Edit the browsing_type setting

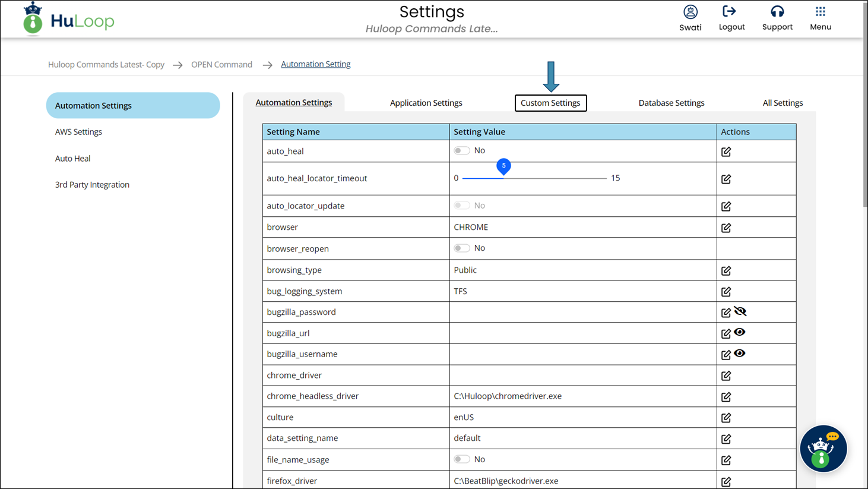click(726, 270)
